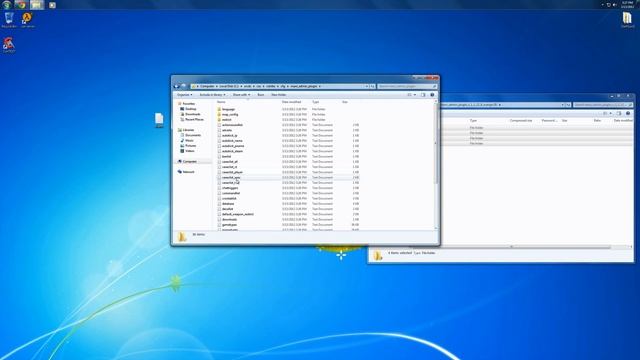Open the Recycle Bin desktop icon
The width and height of the screenshot is (640, 360).
click(9, 20)
